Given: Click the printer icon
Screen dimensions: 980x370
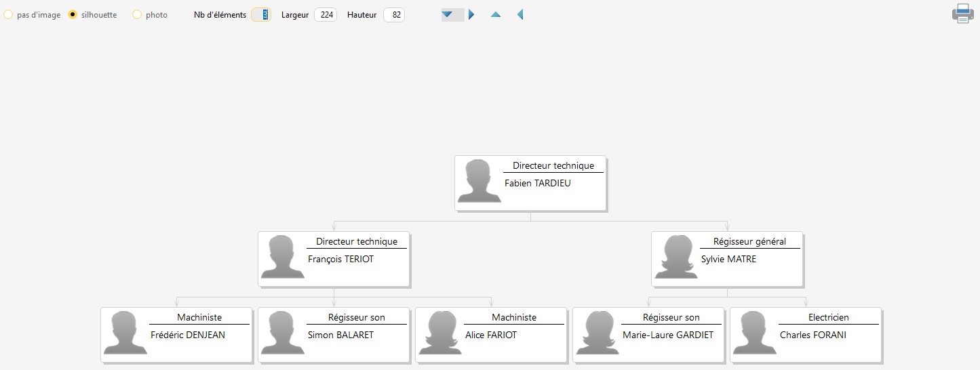Looking at the screenshot, I should point(962,14).
